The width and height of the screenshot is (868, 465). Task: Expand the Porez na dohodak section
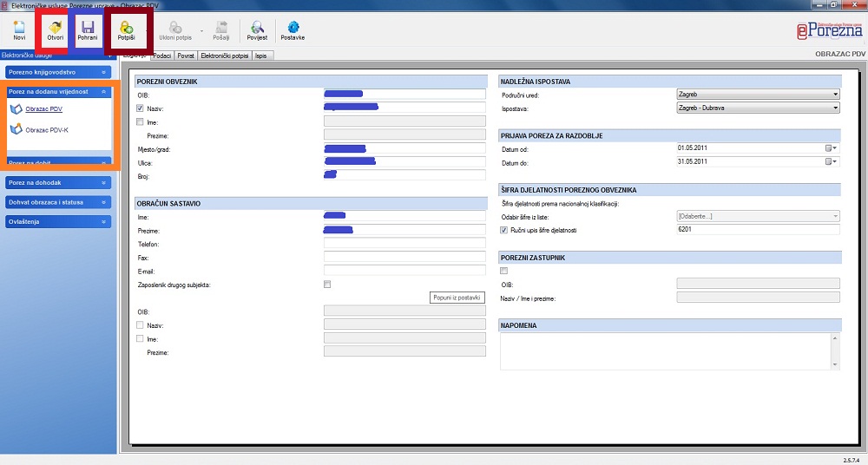[58, 183]
